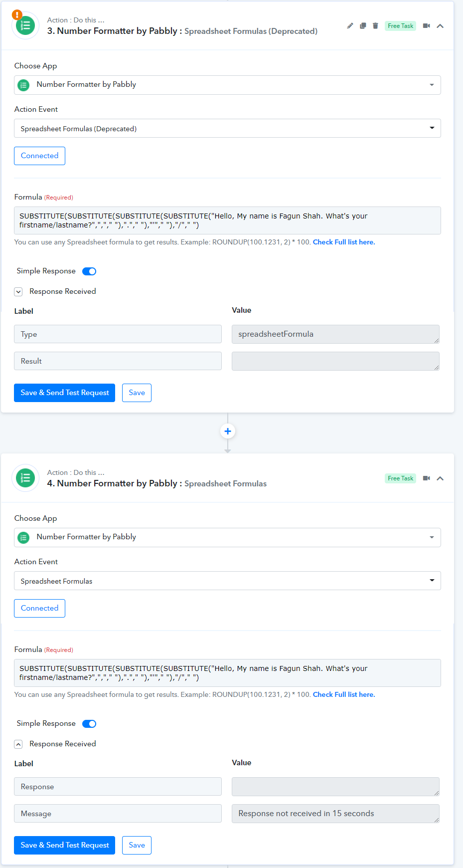This screenshot has width=463, height=868.
Task: Click the Connected button in step 3
Action: [39, 156]
